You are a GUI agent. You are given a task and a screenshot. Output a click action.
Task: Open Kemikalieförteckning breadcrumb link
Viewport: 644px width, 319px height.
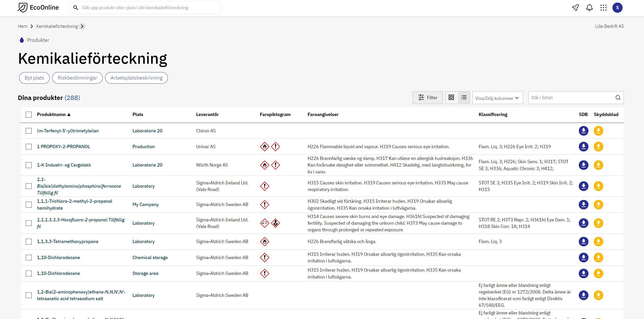pyautogui.click(x=57, y=26)
